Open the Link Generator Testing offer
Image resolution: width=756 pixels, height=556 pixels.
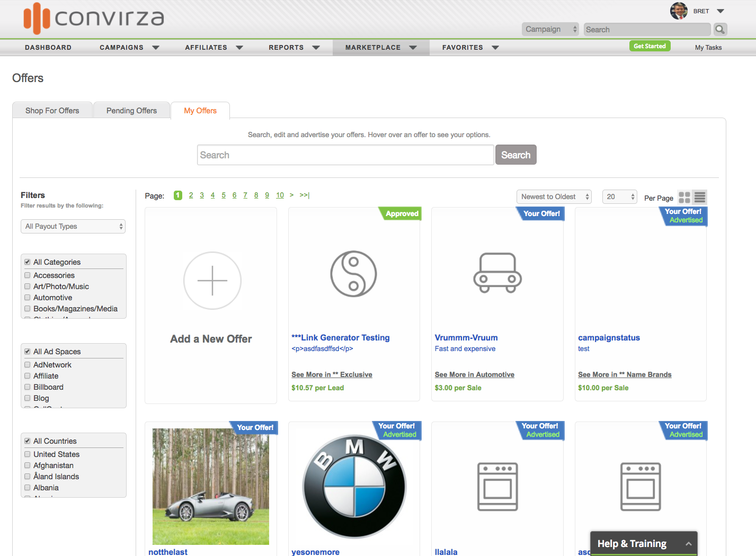pyautogui.click(x=341, y=338)
